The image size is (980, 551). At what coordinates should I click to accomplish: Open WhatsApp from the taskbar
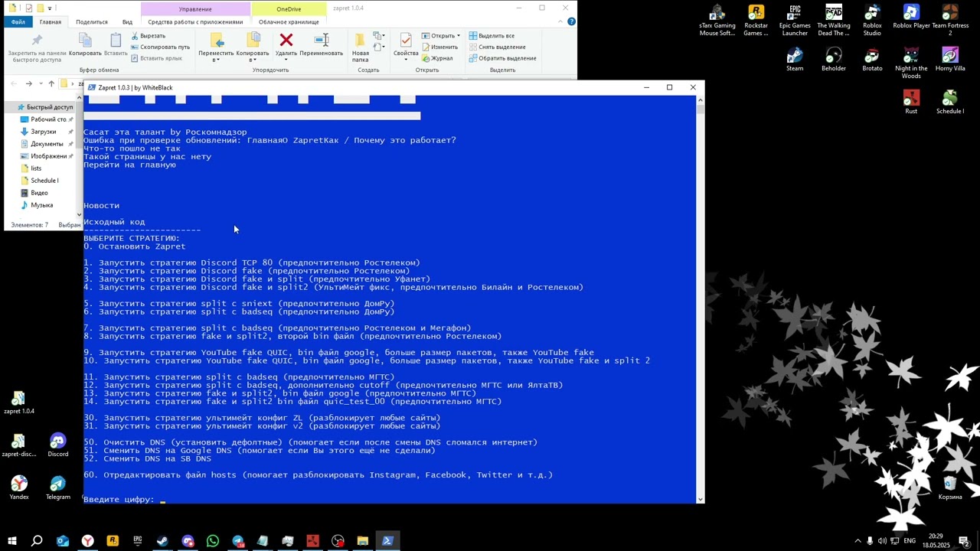(x=213, y=541)
